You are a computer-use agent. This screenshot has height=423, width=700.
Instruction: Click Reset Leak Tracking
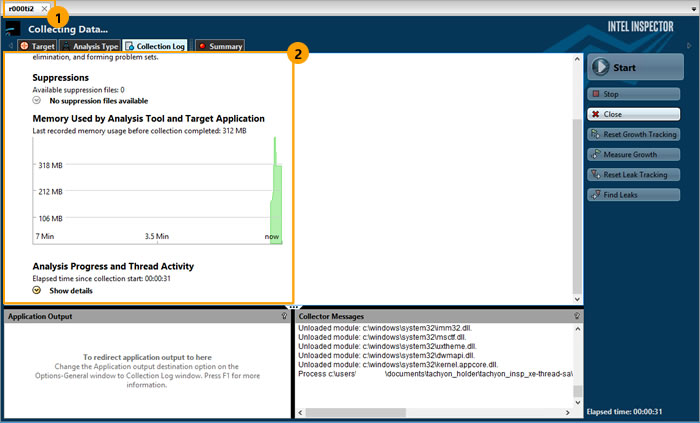point(634,174)
